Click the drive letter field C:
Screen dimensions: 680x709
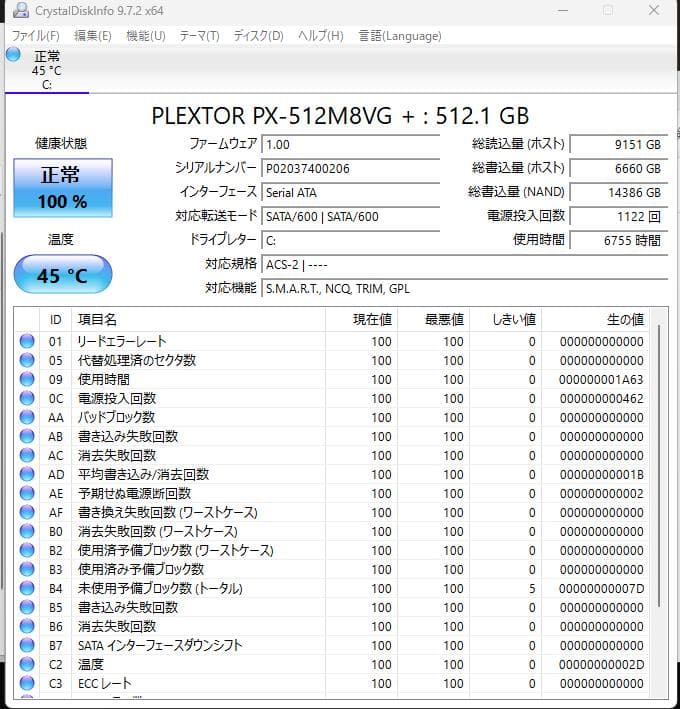click(x=351, y=241)
